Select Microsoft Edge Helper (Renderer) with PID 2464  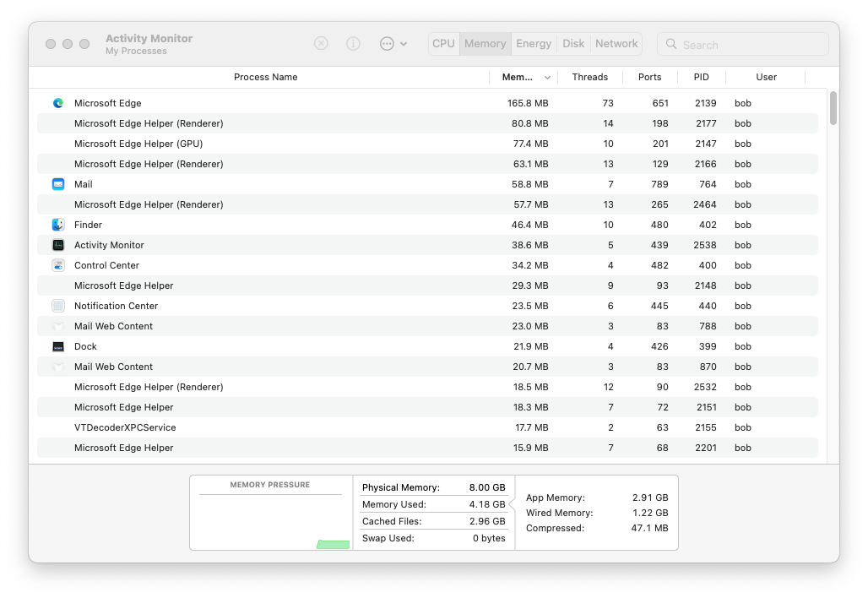[x=427, y=204]
